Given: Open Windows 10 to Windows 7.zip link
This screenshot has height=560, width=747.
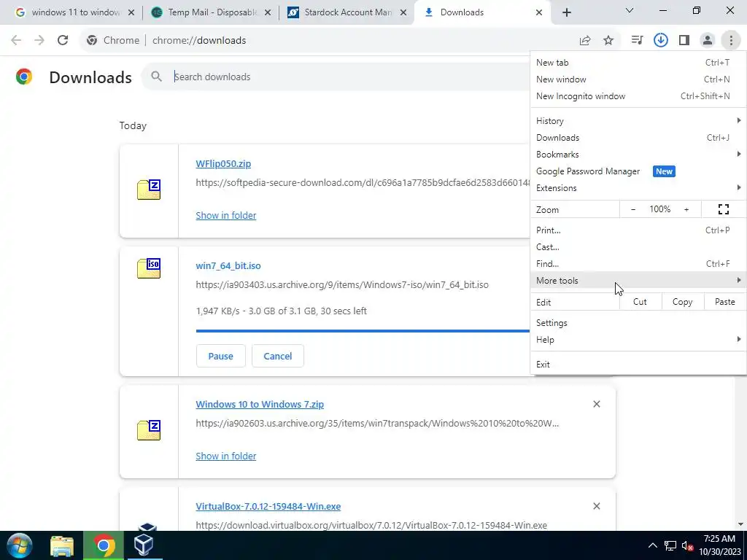Looking at the screenshot, I should tap(260, 404).
